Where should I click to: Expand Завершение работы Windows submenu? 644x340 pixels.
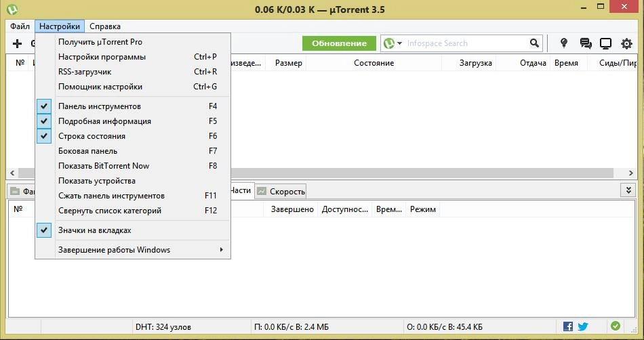(133, 250)
